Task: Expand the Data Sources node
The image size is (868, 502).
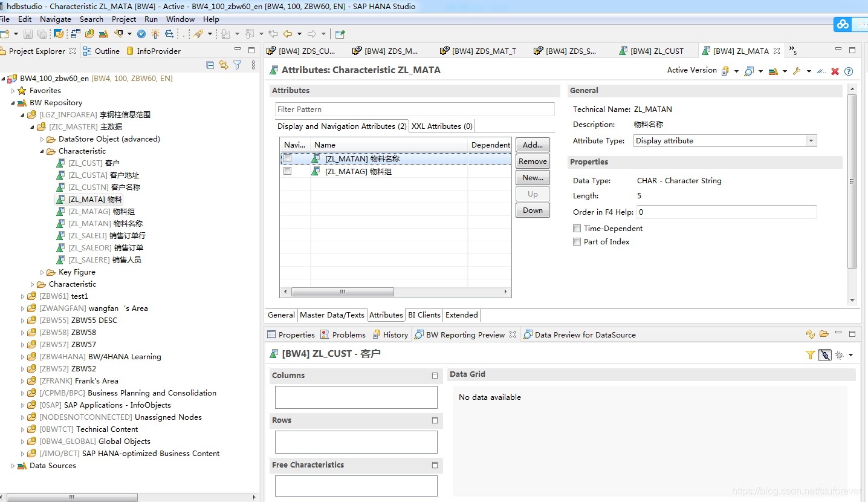Action: tap(13, 466)
